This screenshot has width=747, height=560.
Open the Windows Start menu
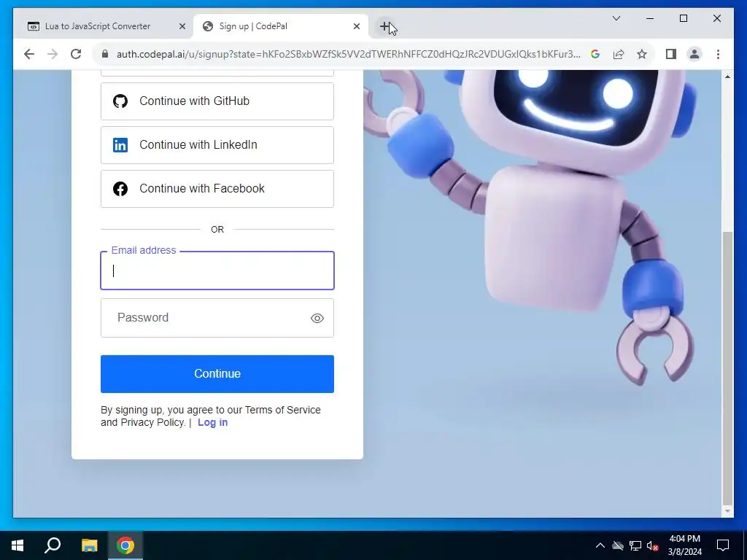pyautogui.click(x=18, y=545)
